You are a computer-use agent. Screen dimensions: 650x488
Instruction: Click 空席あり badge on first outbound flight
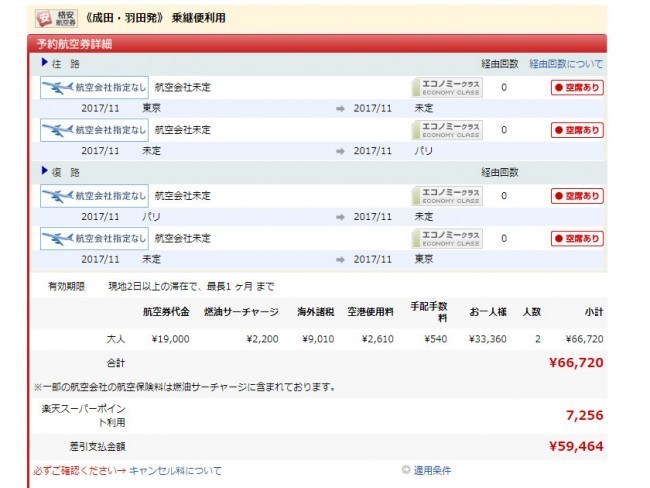(577, 87)
